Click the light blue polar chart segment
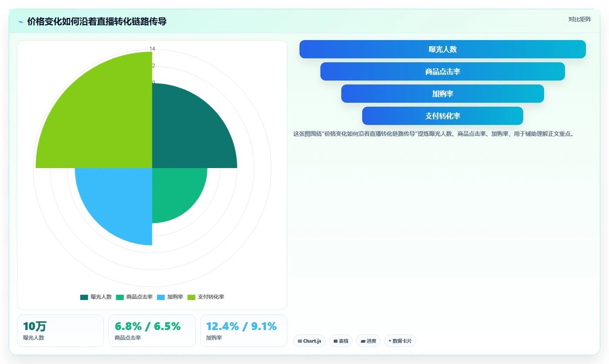The width and height of the screenshot is (609, 364). pos(120,200)
